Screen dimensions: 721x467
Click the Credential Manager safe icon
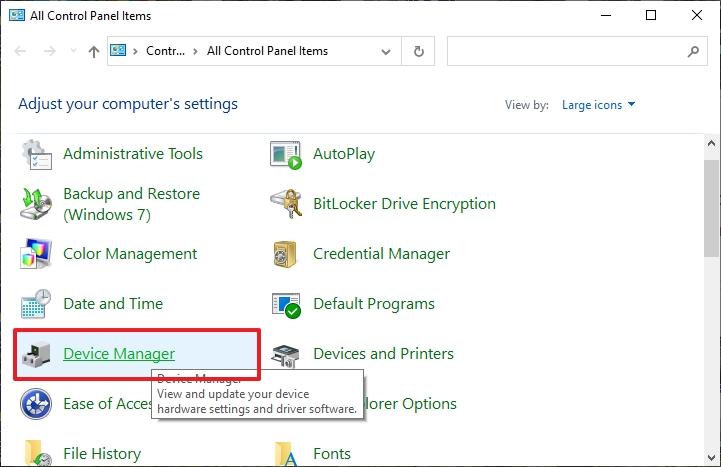286,254
